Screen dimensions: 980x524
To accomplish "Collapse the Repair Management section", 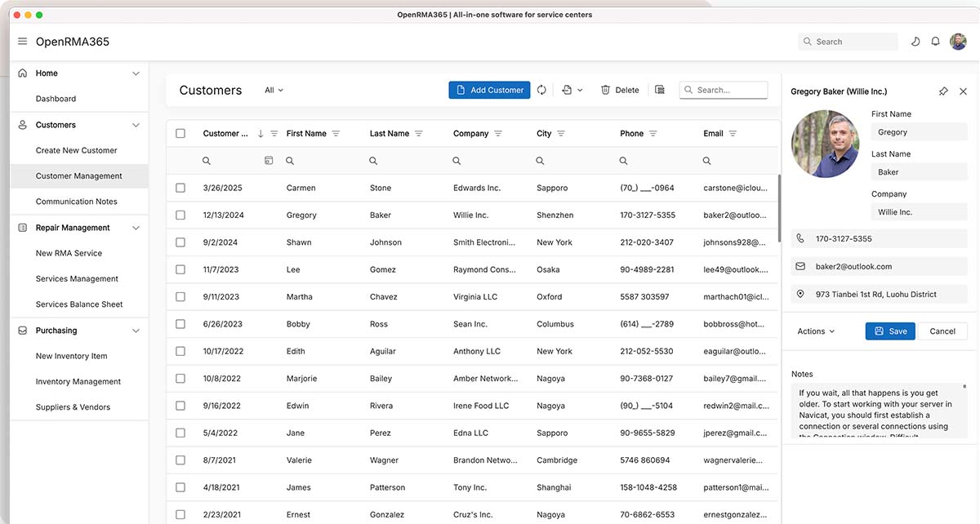I will 136,228.
